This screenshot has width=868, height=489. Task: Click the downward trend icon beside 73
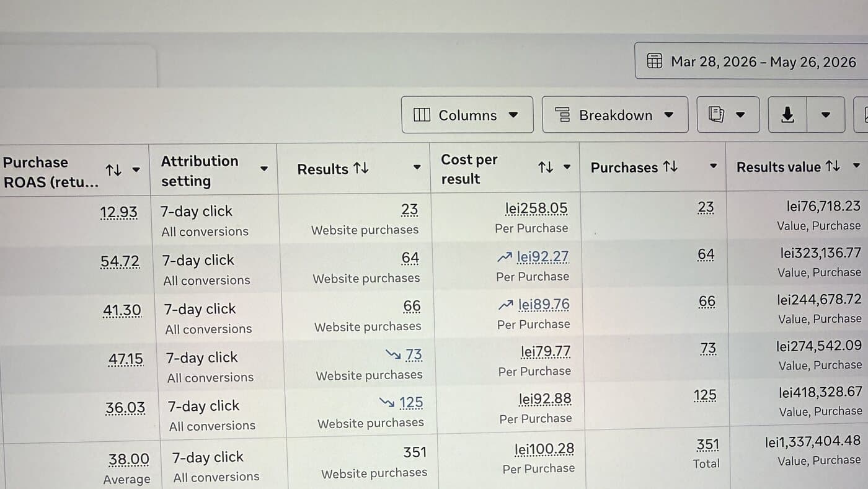[393, 355]
